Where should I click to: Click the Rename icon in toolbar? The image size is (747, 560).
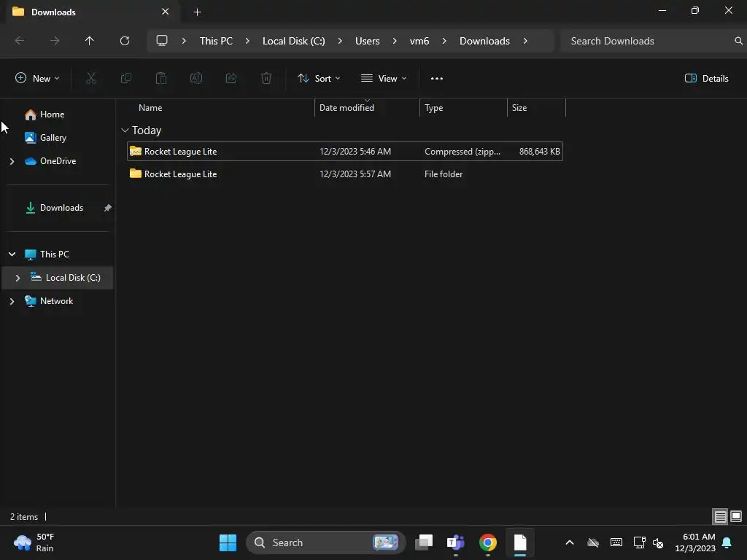196,78
